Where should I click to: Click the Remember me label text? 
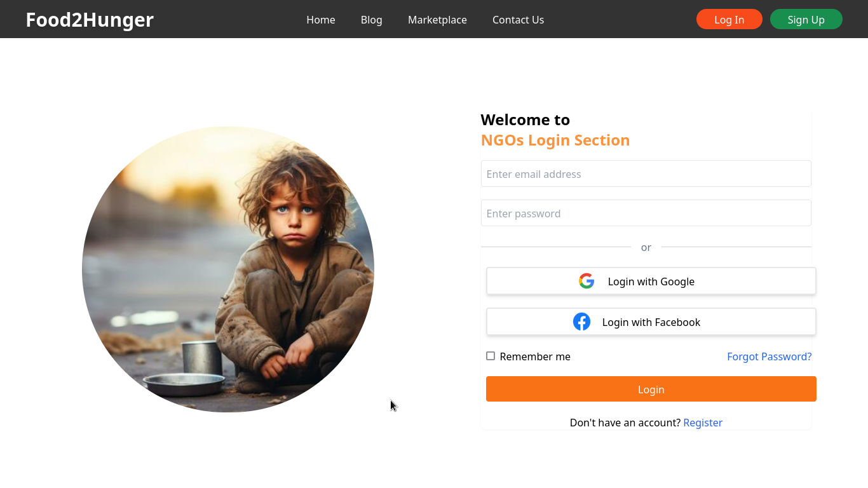coord(535,356)
